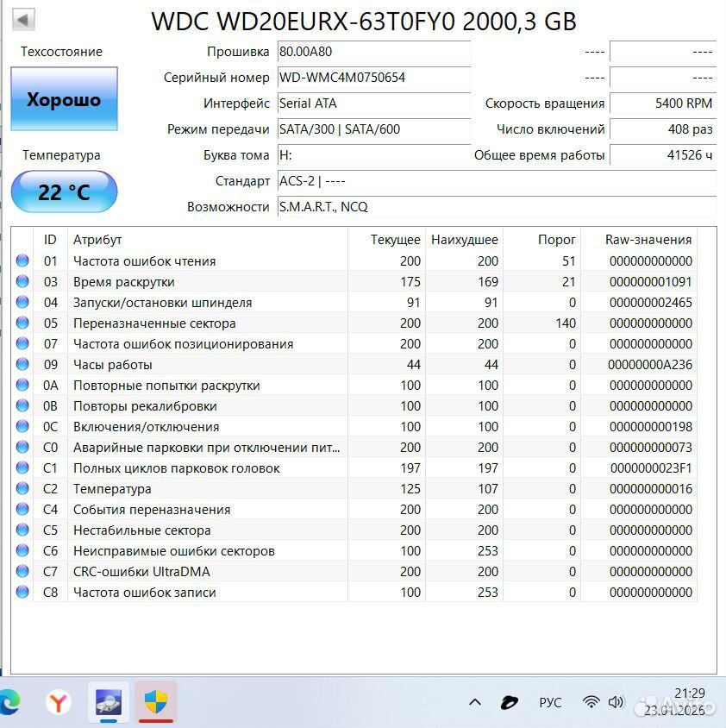
Task: Click status dot for Неисправимые ошибки секторов
Action: (22, 550)
